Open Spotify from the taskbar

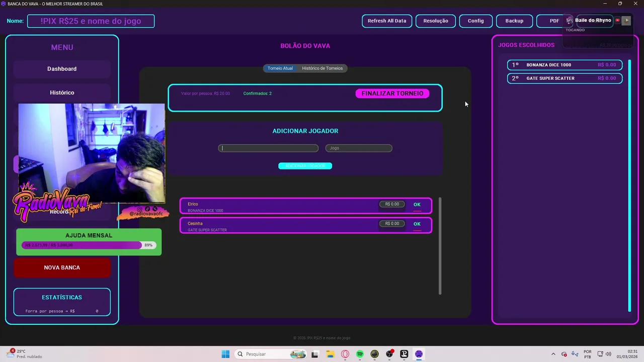(360, 354)
